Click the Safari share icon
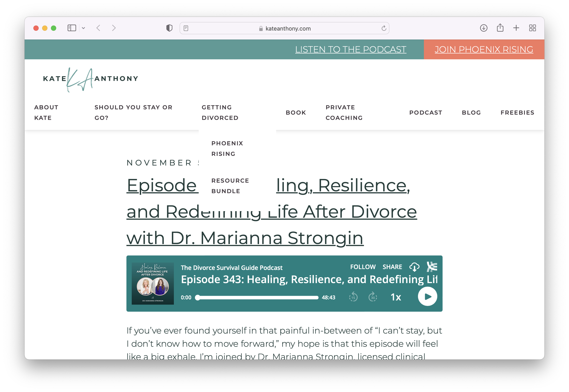 coord(500,28)
